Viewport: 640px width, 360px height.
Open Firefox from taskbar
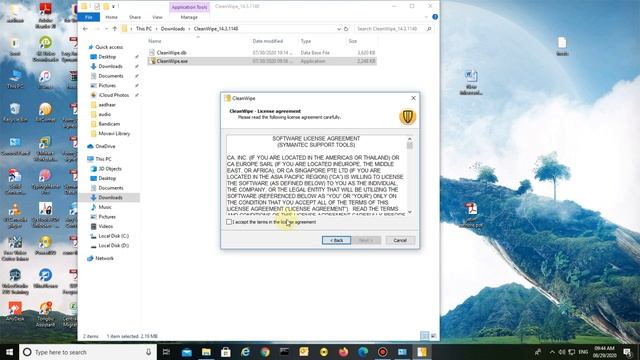tap(343, 352)
